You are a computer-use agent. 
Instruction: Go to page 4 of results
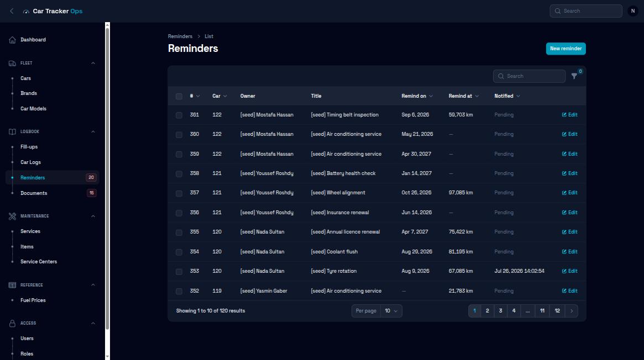coord(514,311)
